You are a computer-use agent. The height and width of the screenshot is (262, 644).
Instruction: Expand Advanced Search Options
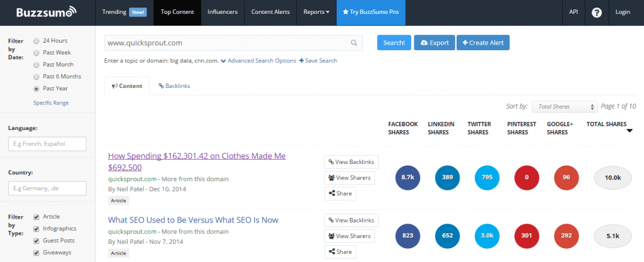coord(258,61)
